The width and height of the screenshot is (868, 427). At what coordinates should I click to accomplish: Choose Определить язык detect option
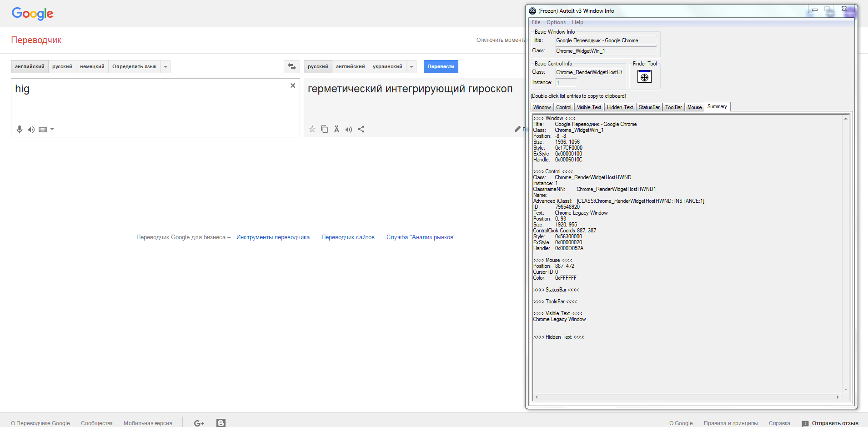(x=134, y=67)
